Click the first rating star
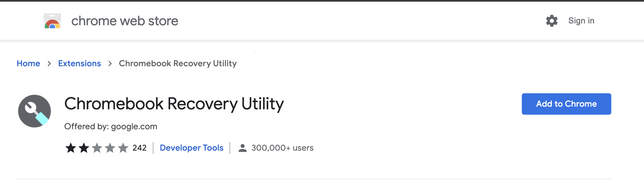 pos(71,148)
